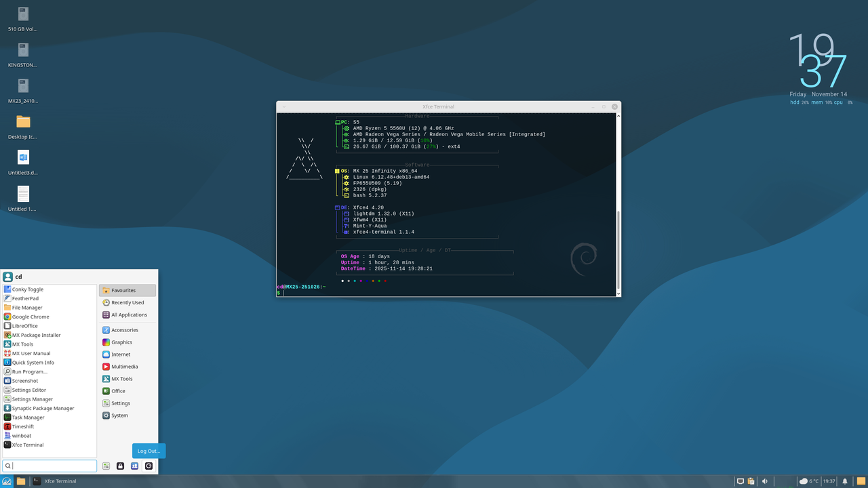Launch Timeshift backup tool
Screen dimensions: 868x488
pos(50,426)
